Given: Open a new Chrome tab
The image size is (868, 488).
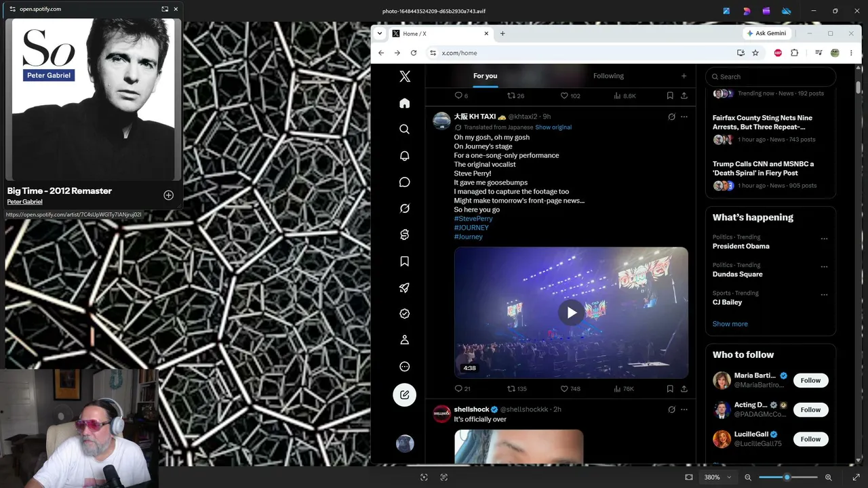Looking at the screenshot, I should coord(502,33).
